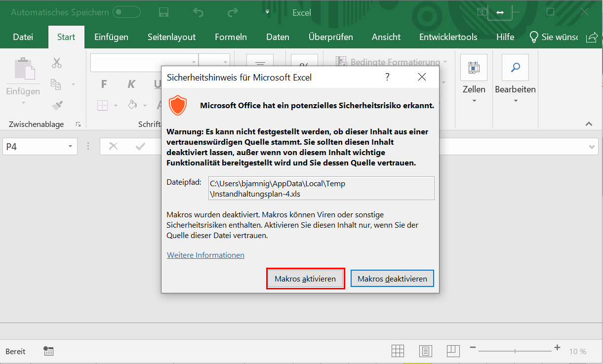The height and width of the screenshot is (364, 603).
Task: Open the Ansicht tab
Action: click(x=386, y=37)
